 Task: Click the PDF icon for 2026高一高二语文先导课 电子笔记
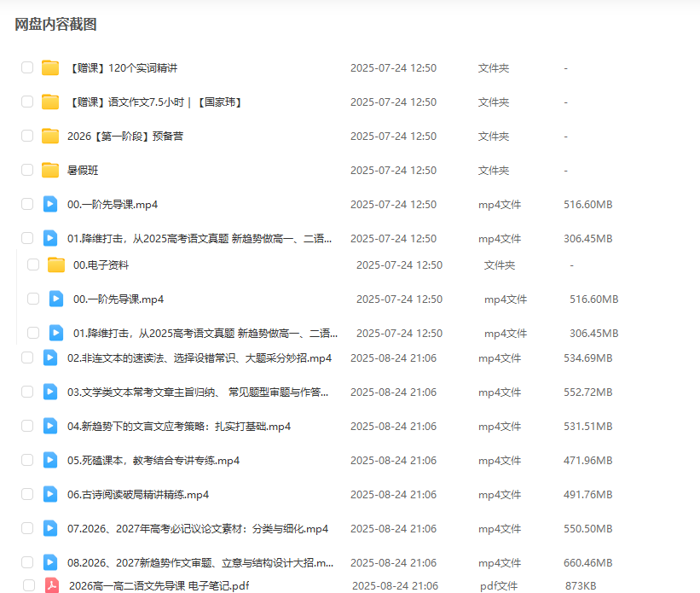49,586
